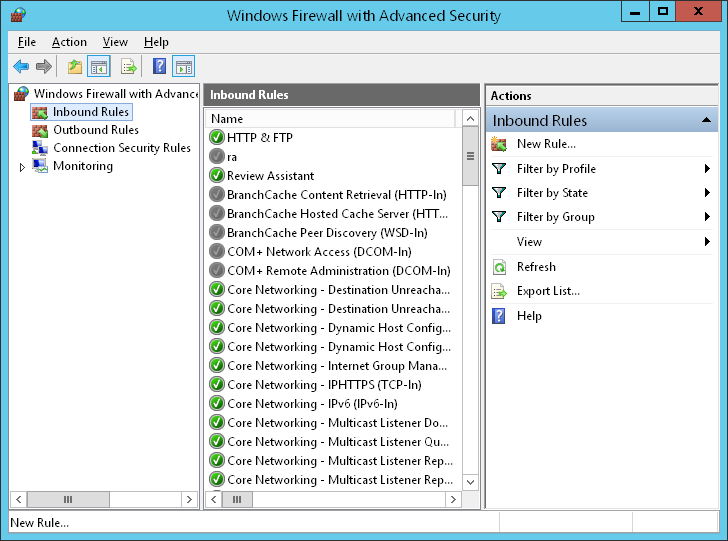728x541 pixels.
Task: Toggle the Show/Hide Action Pane icon
Action: click(183, 67)
